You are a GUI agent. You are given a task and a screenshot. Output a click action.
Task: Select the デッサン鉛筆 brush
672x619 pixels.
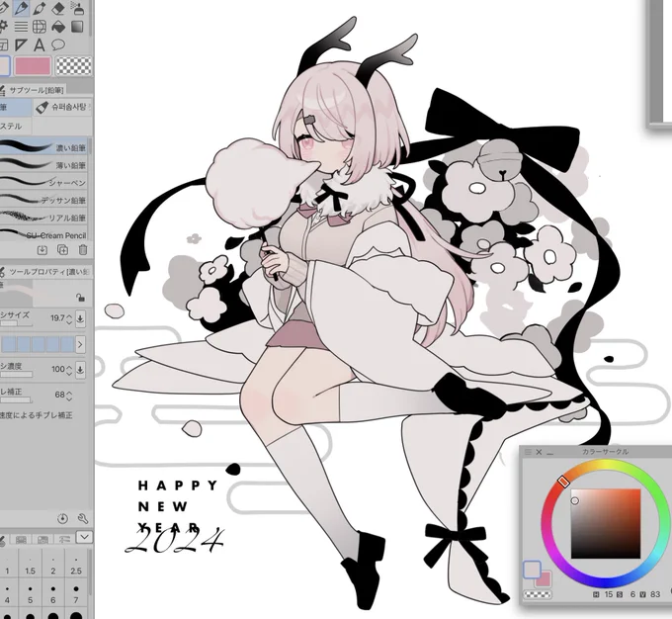44,201
